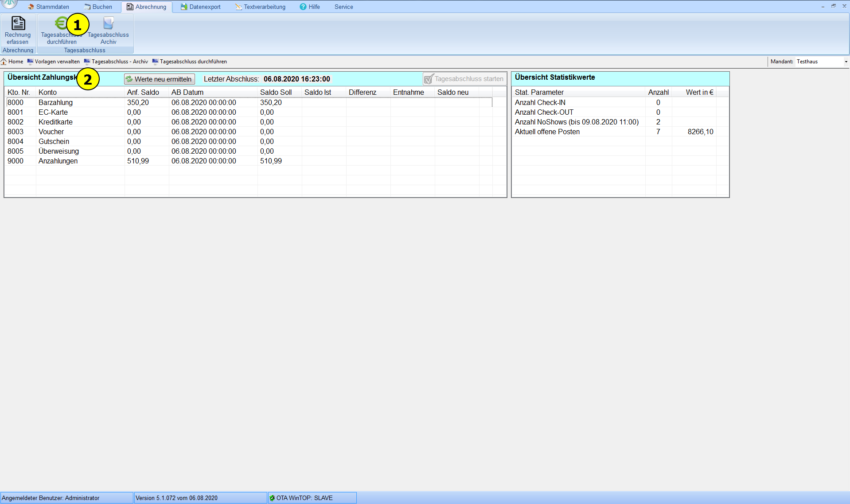
Task: Click the Anzahlungen account row
Action: pos(58,161)
